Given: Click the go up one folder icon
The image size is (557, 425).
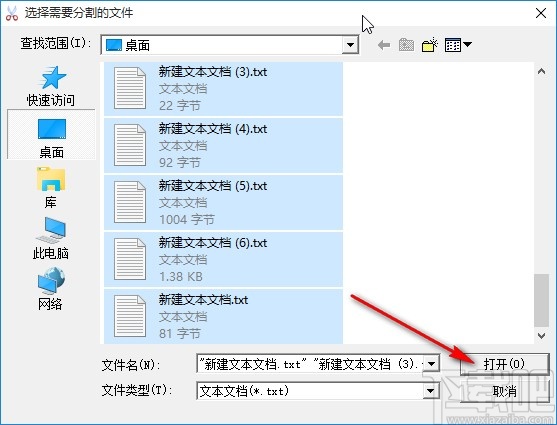Looking at the screenshot, I should coord(406,45).
